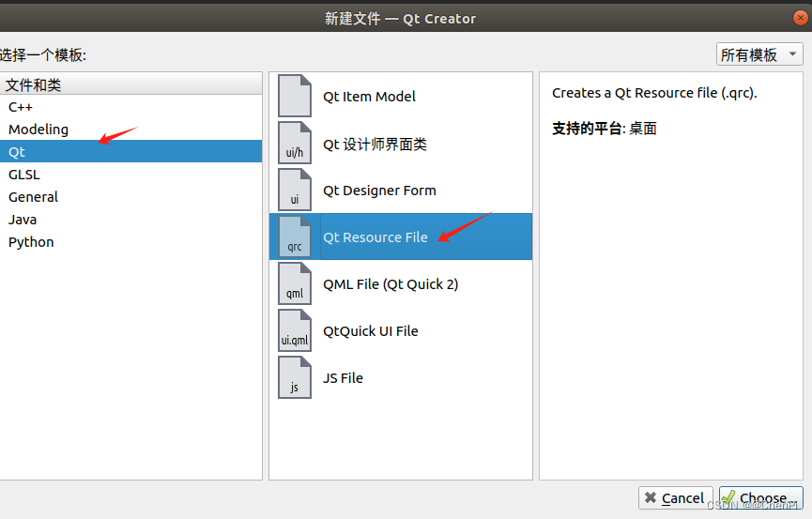This screenshot has height=519, width=812.
Task: Click the Cancel button
Action: [x=675, y=497]
